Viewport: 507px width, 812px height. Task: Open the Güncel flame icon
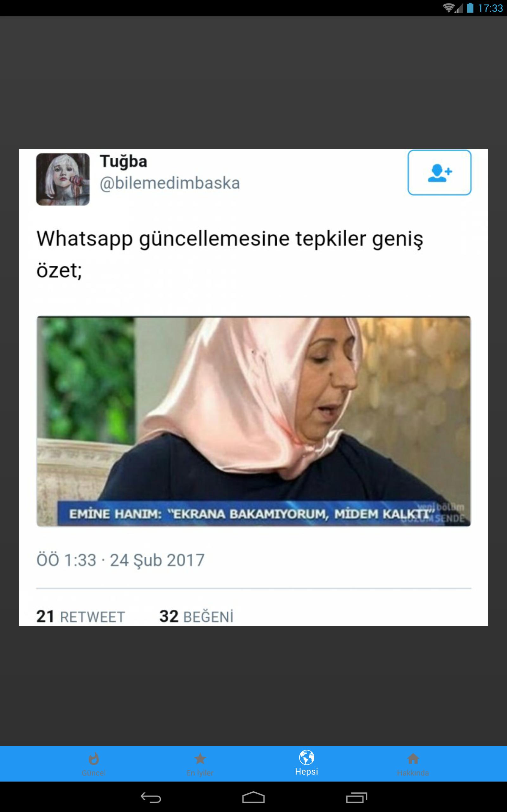click(x=93, y=758)
